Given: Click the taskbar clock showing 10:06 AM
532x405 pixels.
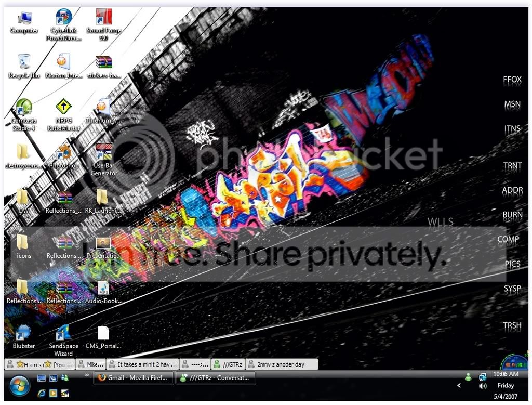Looking at the screenshot, I should pos(506,374).
